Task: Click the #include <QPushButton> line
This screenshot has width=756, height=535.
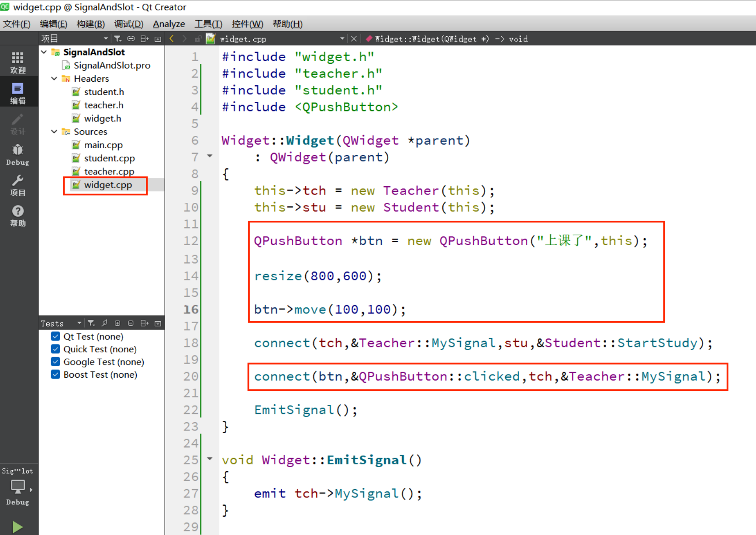Action: 310,107
